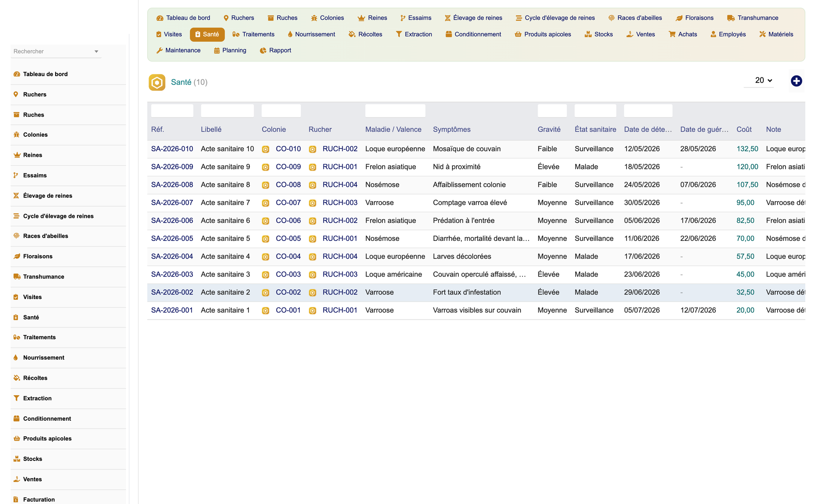Image resolution: width=814 pixels, height=504 pixels.
Task: Click the Extraction funnel icon in sidebar
Action: [x=16, y=398]
